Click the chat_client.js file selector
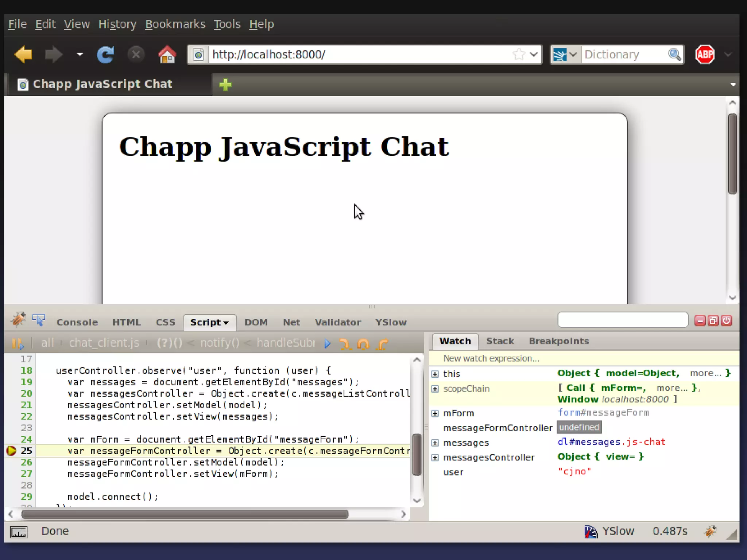The width and height of the screenshot is (747, 560). pos(104,343)
